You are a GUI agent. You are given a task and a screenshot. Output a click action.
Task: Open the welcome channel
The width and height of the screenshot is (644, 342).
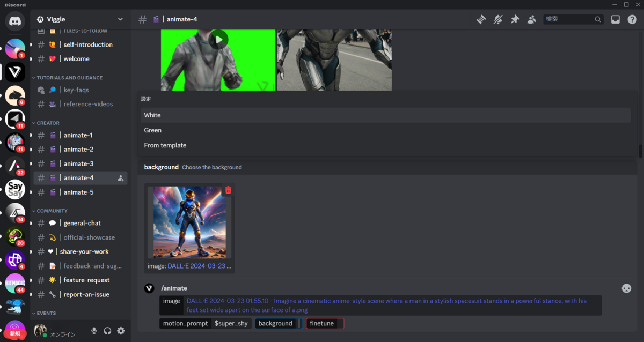point(80,59)
